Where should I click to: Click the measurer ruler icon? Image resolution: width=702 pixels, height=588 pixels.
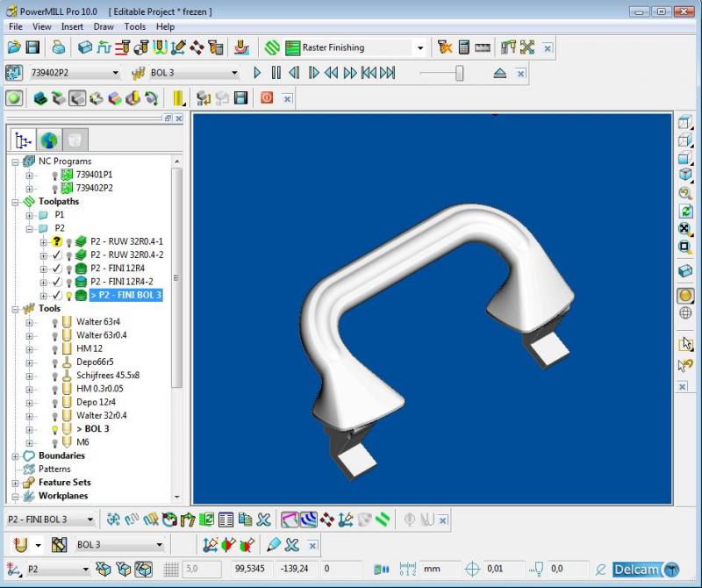pos(482,47)
